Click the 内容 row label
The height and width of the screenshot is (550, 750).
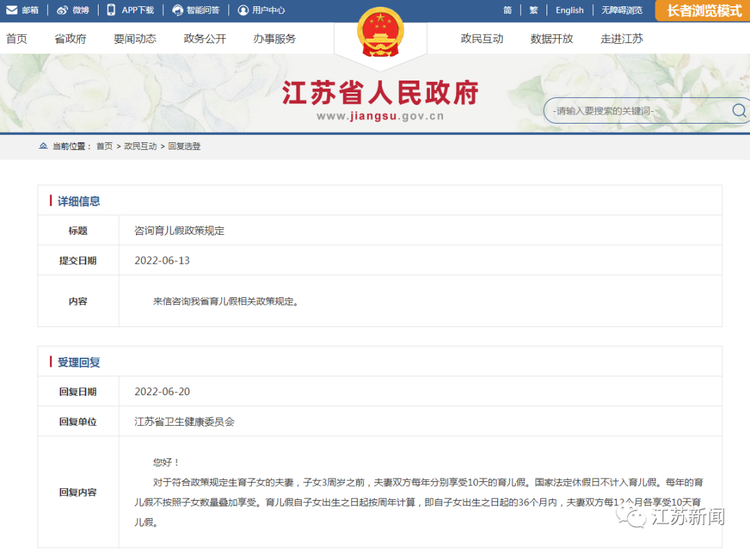tap(78, 301)
